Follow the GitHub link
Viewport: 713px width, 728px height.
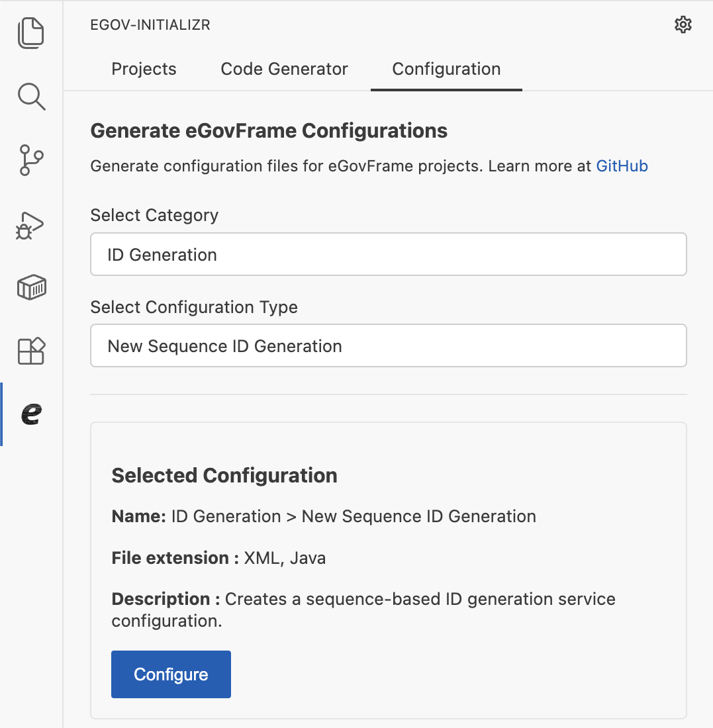pyautogui.click(x=622, y=166)
